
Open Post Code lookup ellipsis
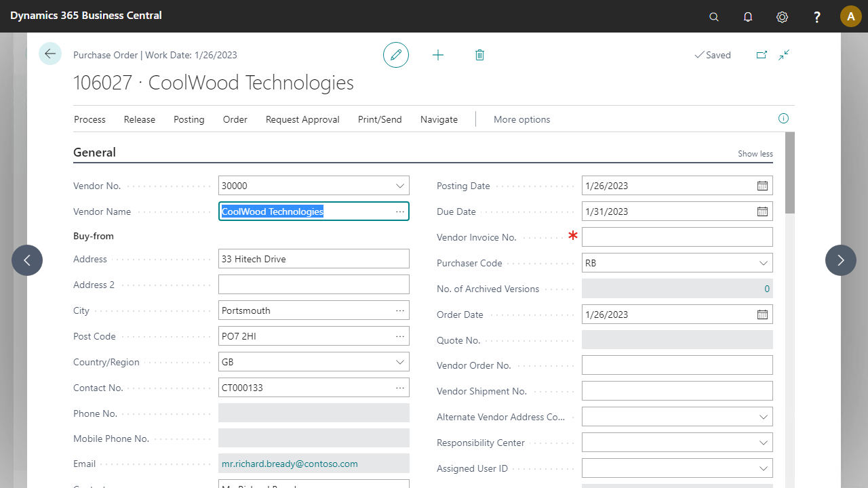(x=400, y=336)
